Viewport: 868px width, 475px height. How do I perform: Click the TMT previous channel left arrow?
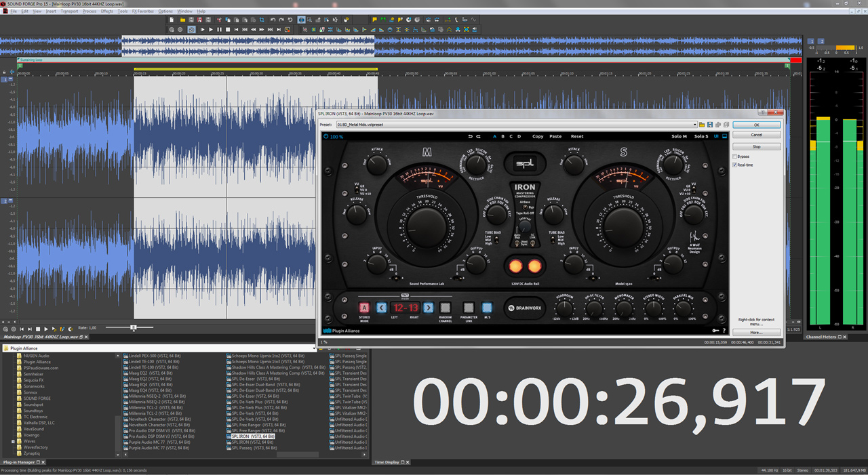coord(381,308)
